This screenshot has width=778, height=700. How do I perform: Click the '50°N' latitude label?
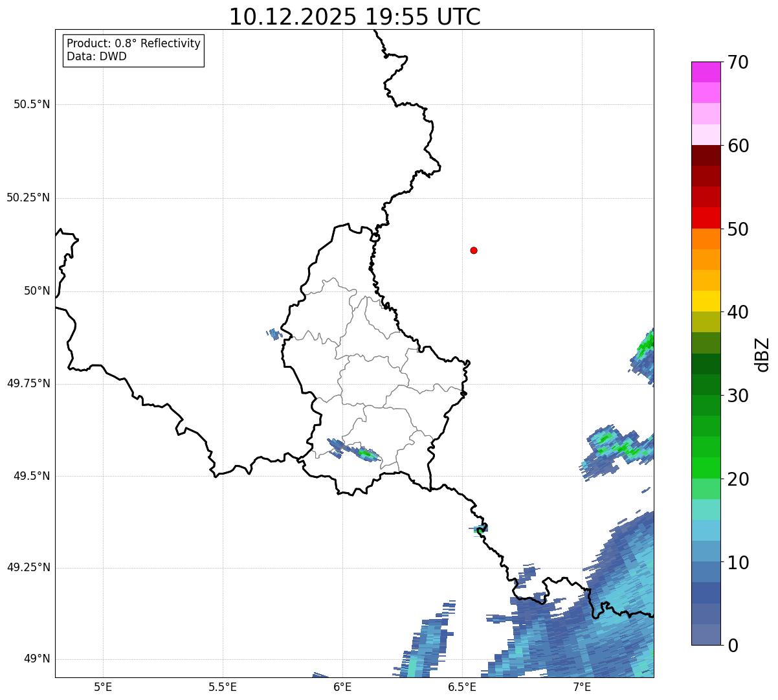pyautogui.click(x=38, y=291)
